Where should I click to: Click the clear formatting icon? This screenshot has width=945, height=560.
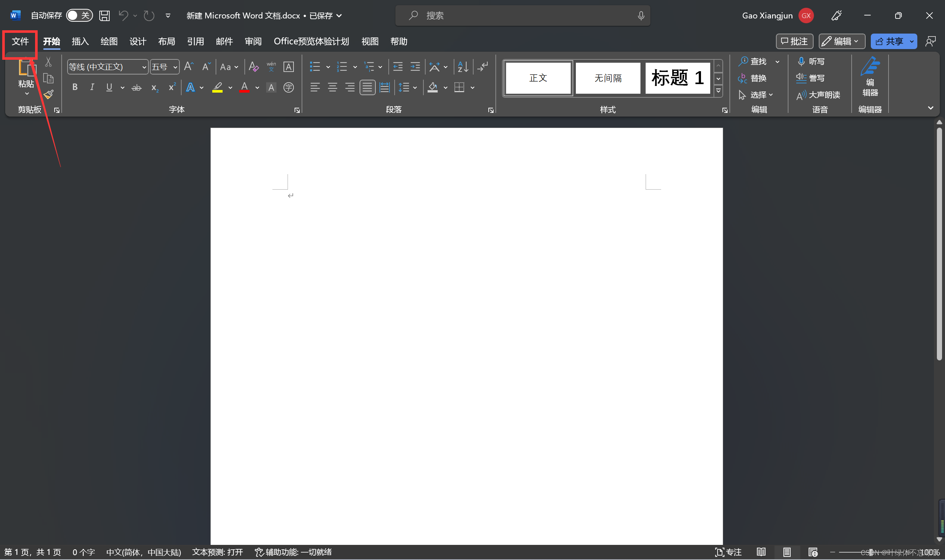tap(253, 67)
